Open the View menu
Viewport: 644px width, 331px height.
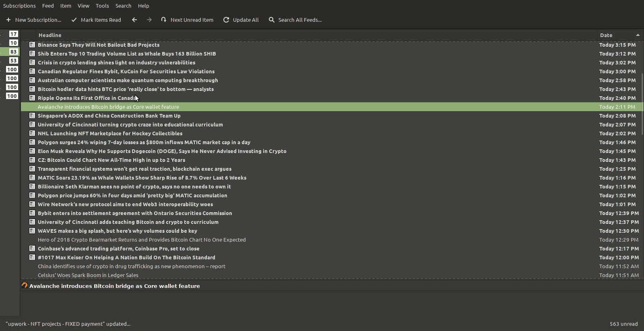coord(83,6)
